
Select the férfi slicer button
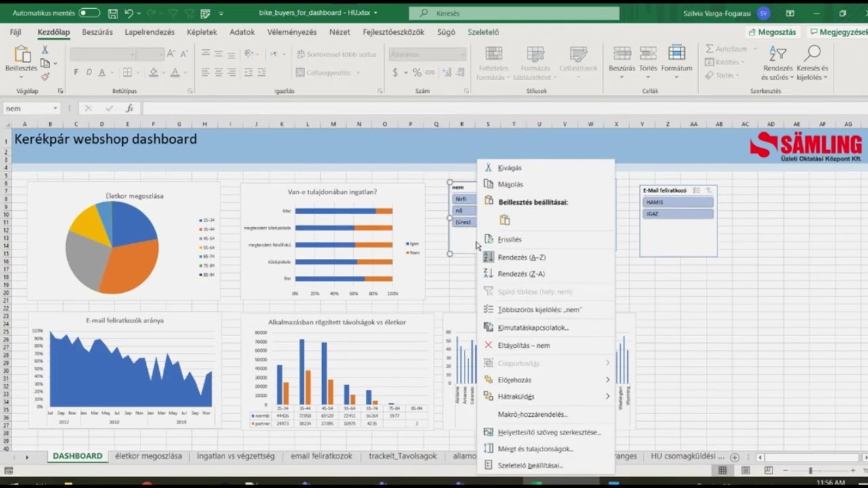click(x=464, y=199)
